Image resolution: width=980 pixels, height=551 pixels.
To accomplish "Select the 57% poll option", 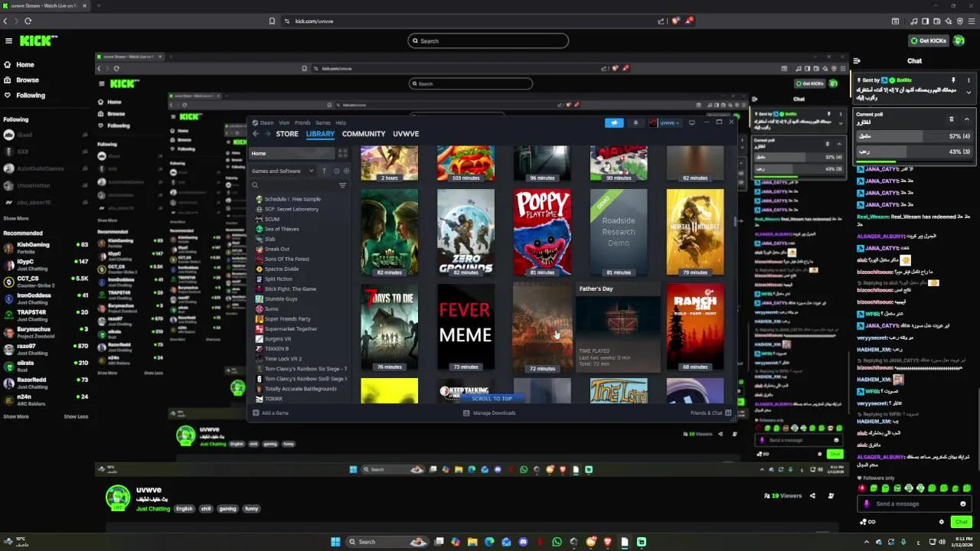I will pyautogui.click(x=914, y=136).
